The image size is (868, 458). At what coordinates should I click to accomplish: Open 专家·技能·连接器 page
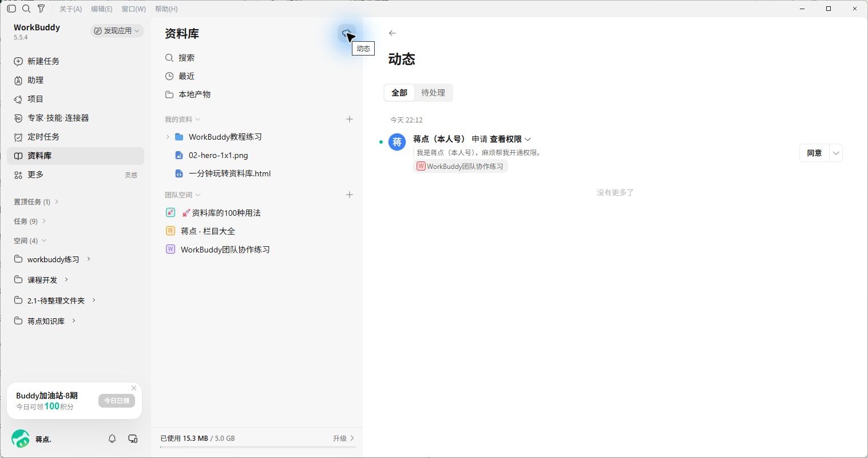coord(76,118)
